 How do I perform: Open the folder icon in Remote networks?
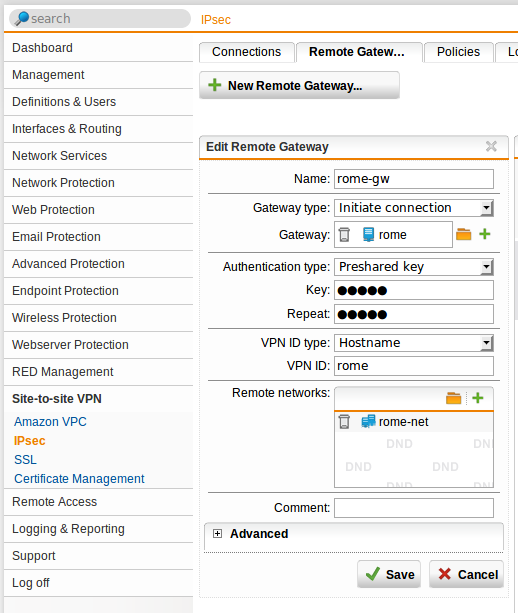tap(453, 398)
